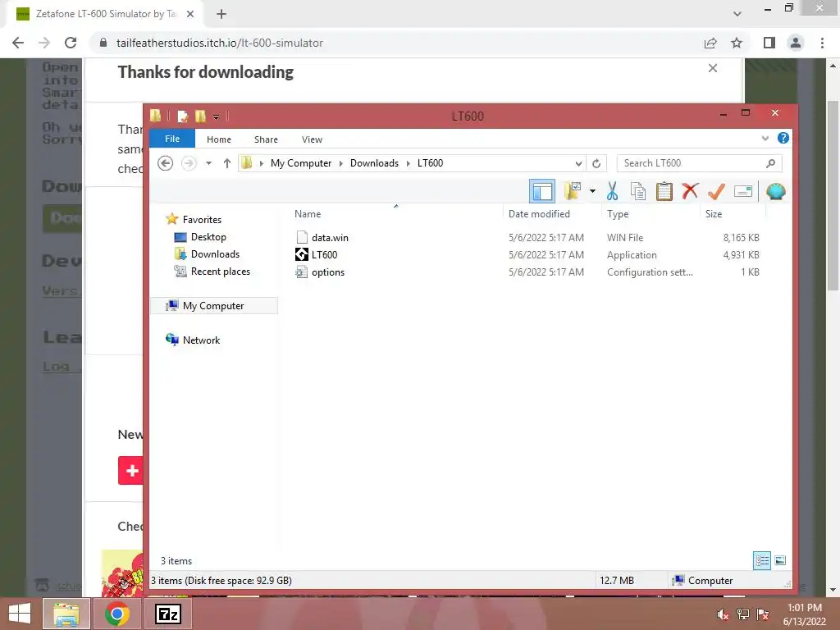Image resolution: width=840 pixels, height=630 pixels.
Task: Open Chrome three-dot menu
Action: pos(822,43)
